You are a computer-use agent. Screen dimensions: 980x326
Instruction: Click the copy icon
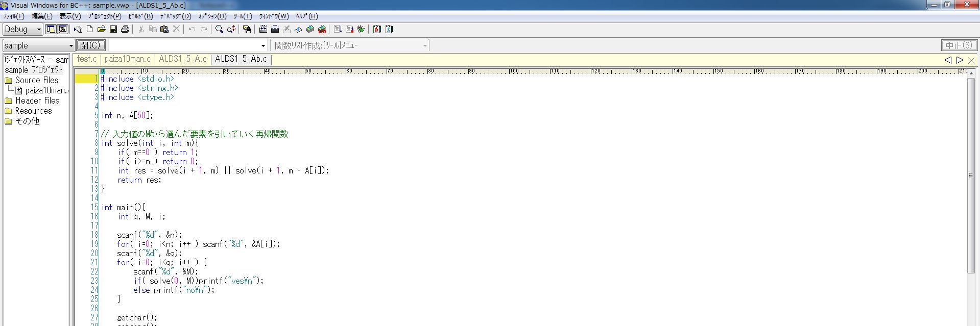(x=153, y=29)
